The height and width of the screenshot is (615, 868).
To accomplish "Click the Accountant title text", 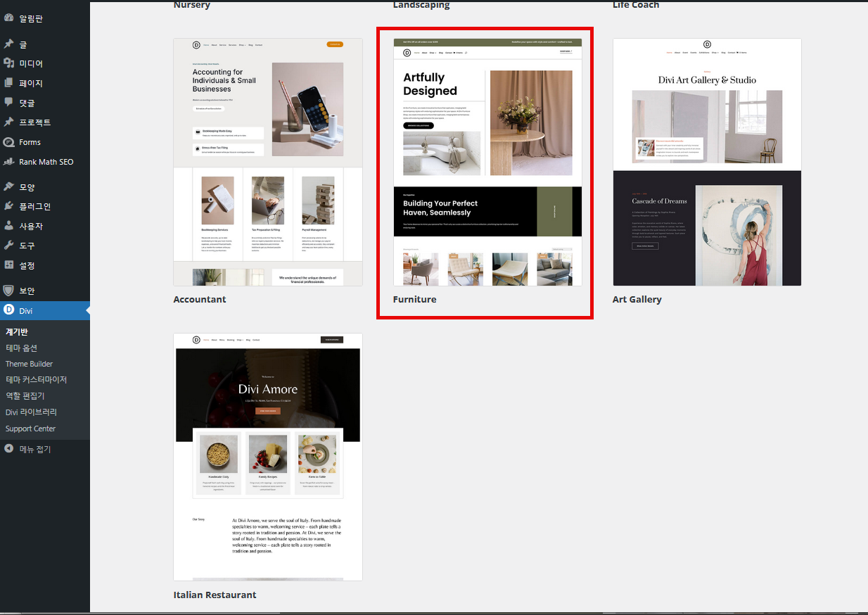I will click(x=200, y=300).
